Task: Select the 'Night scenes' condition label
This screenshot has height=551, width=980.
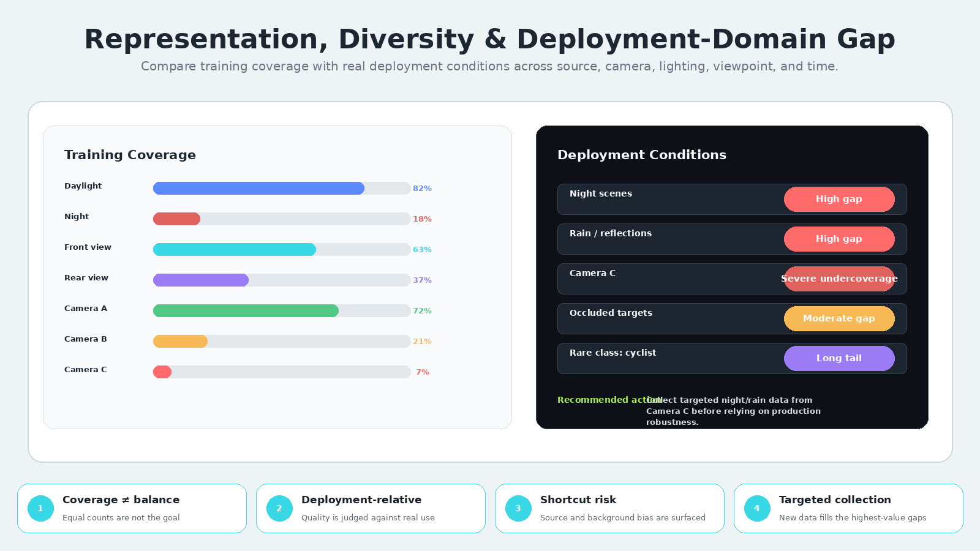Action: click(x=601, y=193)
